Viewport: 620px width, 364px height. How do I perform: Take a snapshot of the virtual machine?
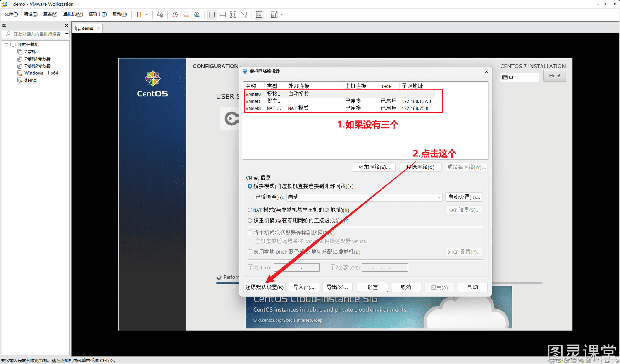(x=175, y=15)
